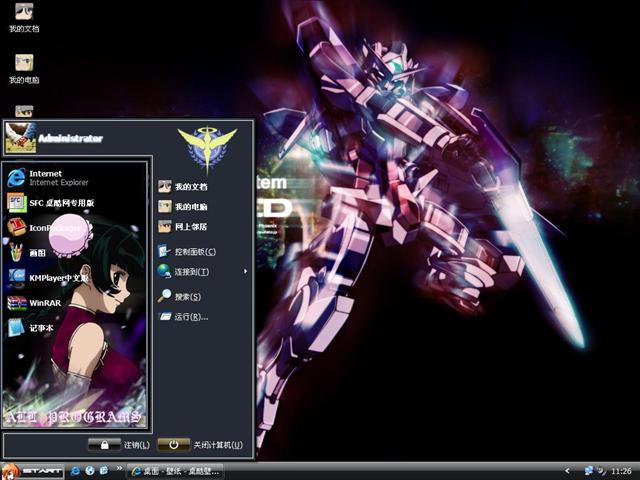The height and width of the screenshot is (480, 640).
Task: Click the 注销(L) log off button
Action: (119, 444)
